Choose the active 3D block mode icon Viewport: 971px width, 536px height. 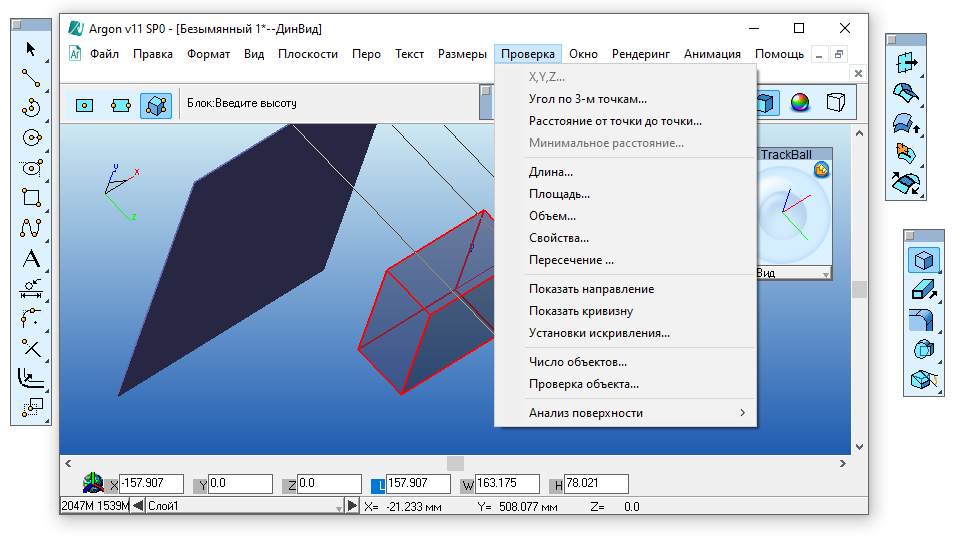click(x=156, y=105)
